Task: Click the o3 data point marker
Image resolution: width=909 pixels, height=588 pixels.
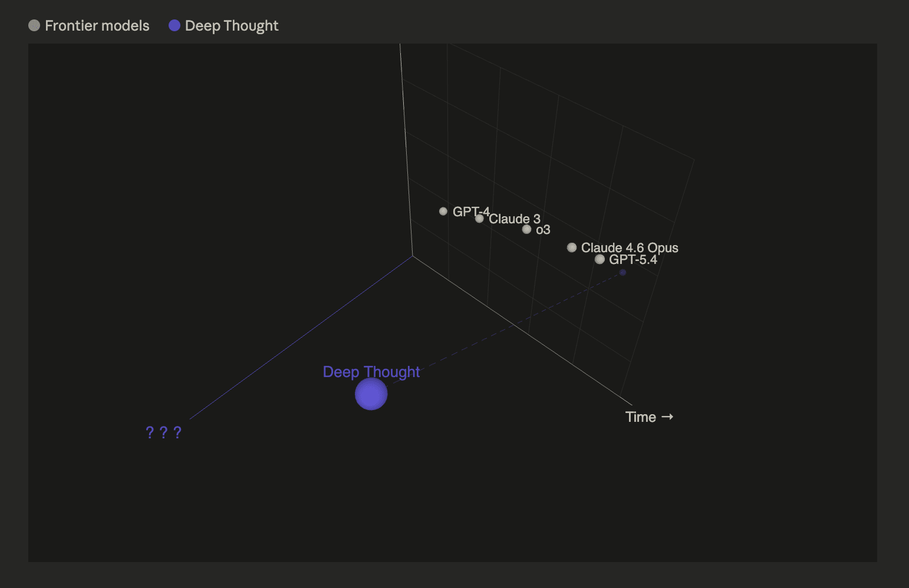Action: click(526, 229)
